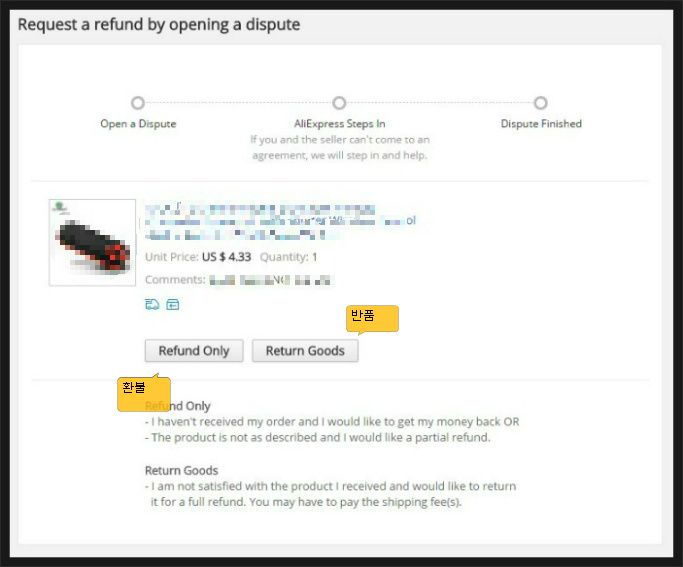
Task: Click the delivery truck icon
Action: point(152,304)
